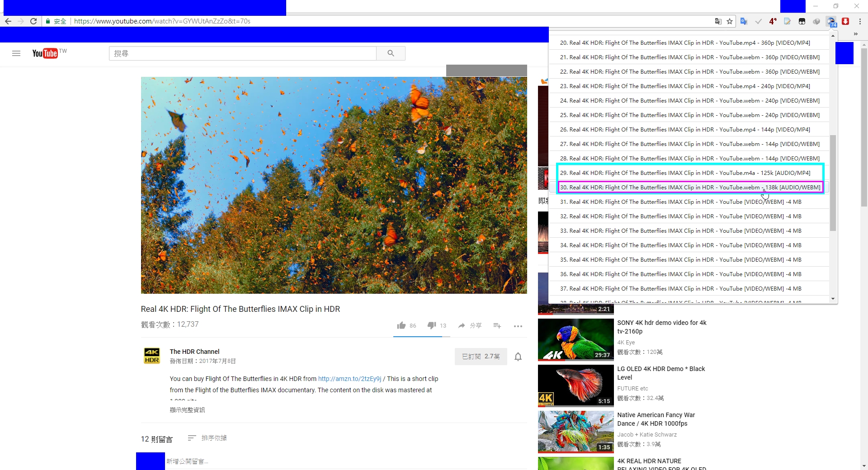868x470 pixels.
Task: Open the notepad pencil extension icon
Action: (788, 21)
